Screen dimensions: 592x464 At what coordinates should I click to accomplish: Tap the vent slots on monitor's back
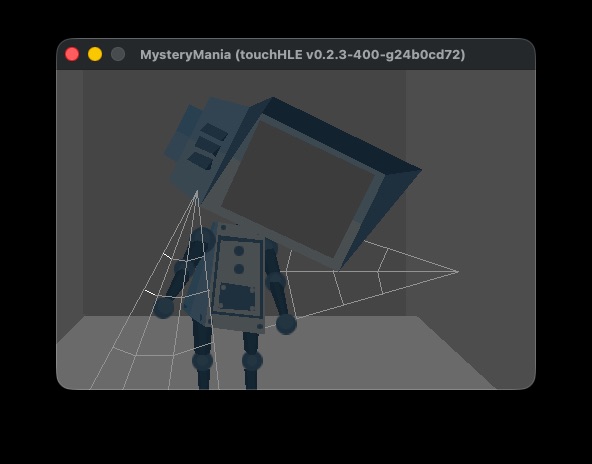(x=208, y=146)
